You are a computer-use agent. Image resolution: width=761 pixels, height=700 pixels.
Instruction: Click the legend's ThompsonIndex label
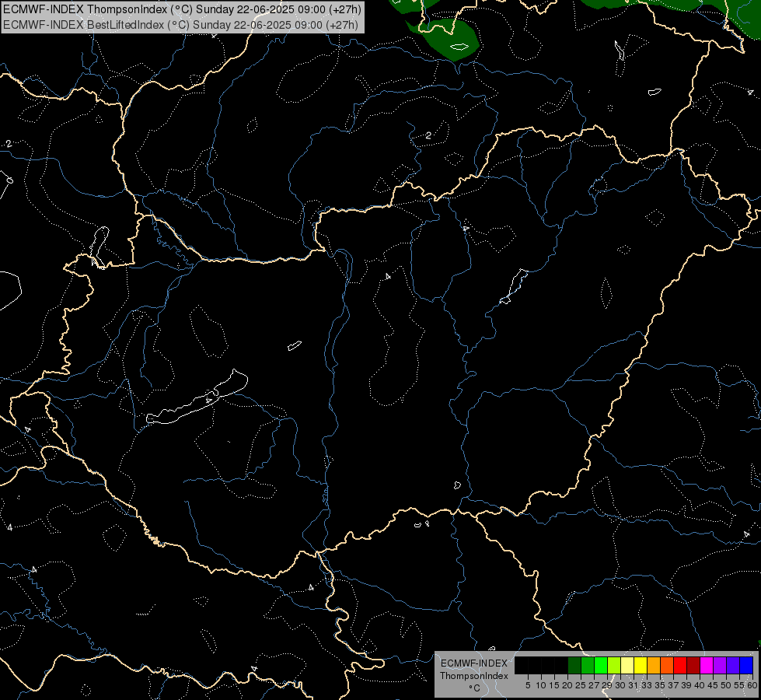[x=474, y=676]
